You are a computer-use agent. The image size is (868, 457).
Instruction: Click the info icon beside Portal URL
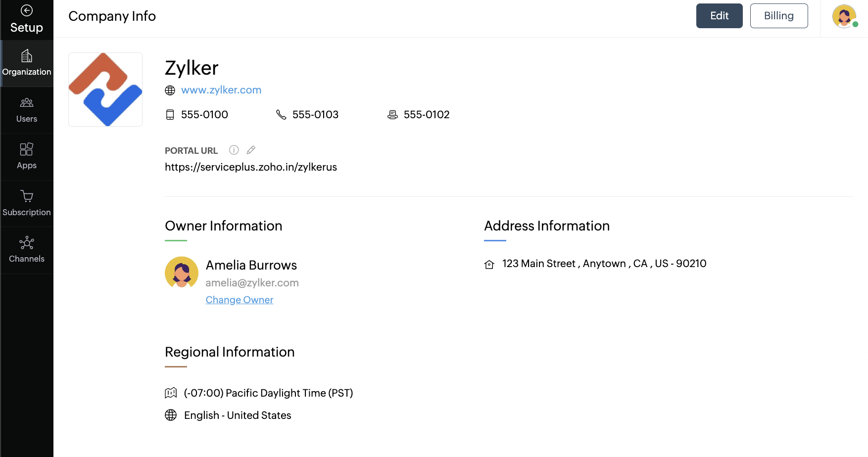coord(234,150)
